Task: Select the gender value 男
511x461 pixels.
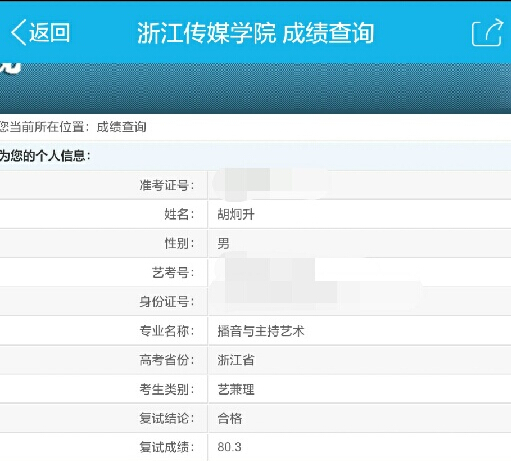Action: click(x=223, y=243)
